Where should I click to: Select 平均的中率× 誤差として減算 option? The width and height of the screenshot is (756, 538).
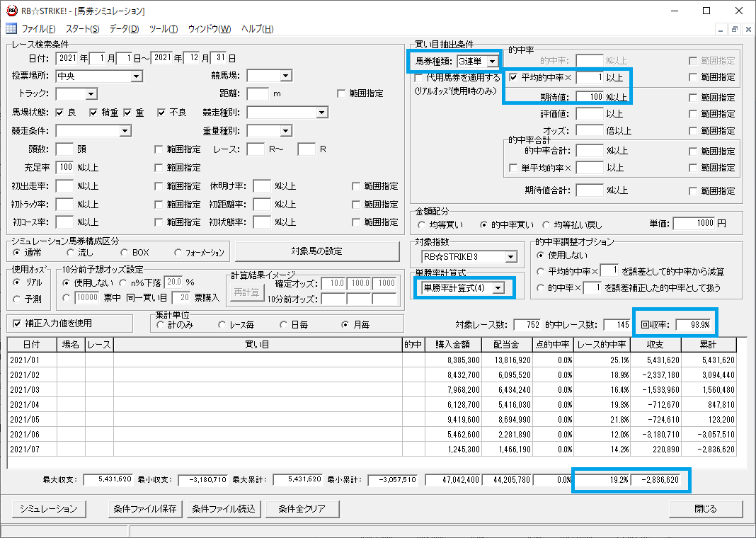tap(541, 271)
